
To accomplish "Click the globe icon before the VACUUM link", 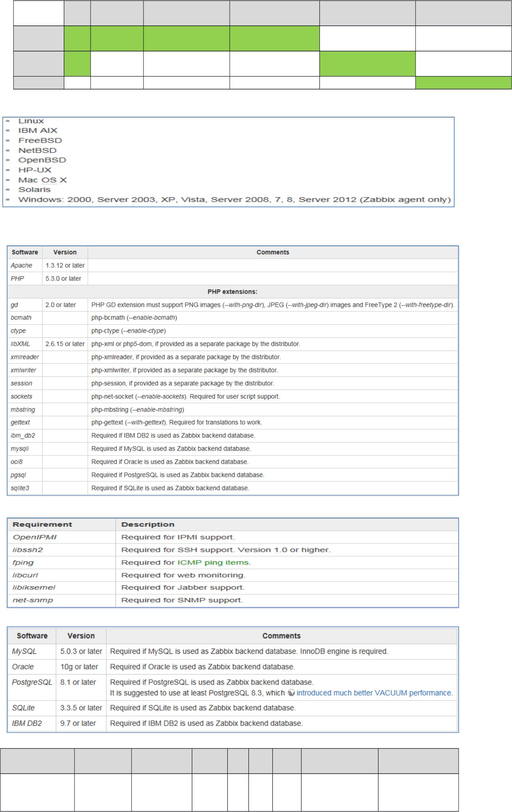I will coord(291,693).
